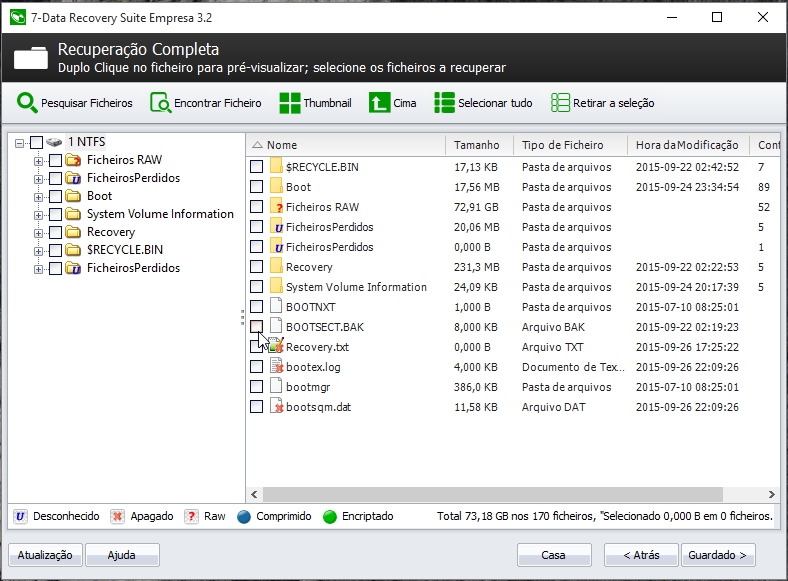Click Ficheiros RAW folder icon in tree
This screenshot has height=581, width=788.
(x=73, y=160)
